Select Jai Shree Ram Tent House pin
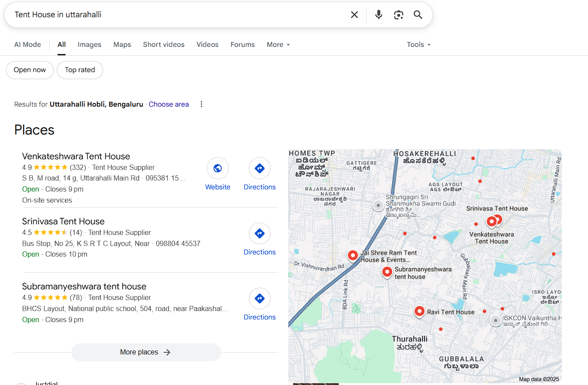The width and height of the screenshot is (588, 385). (353, 255)
